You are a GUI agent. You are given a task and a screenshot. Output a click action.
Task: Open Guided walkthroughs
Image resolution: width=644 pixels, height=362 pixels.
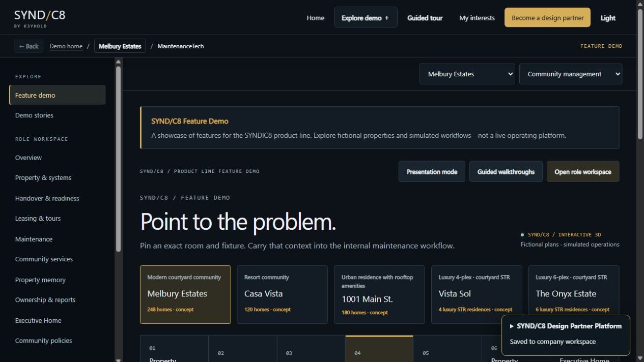506,172
